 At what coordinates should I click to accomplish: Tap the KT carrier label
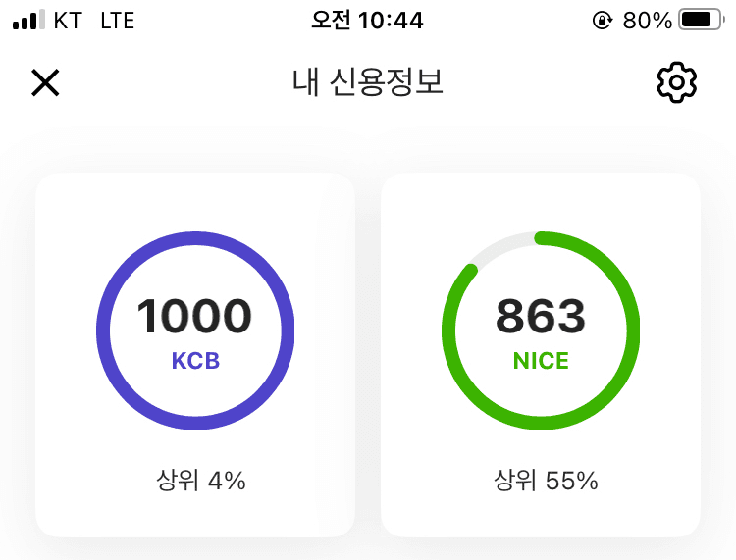pos(68,20)
